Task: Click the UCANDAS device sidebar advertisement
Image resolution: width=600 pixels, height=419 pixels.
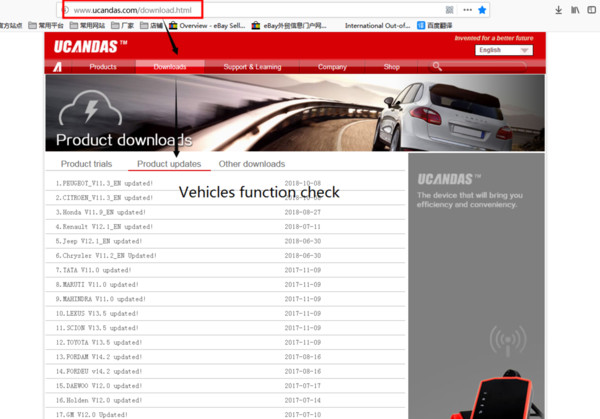Action: 476,286
